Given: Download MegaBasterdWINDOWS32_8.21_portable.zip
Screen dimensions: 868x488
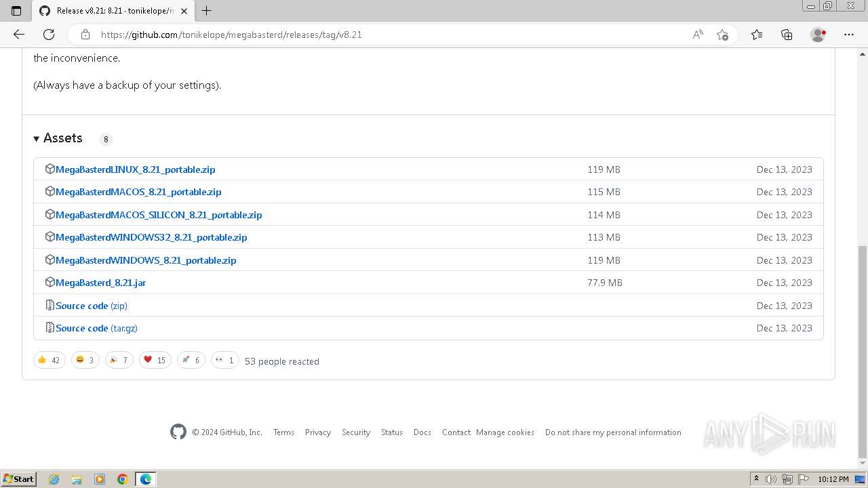Looking at the screenshot, I should [x=151, y=237].
